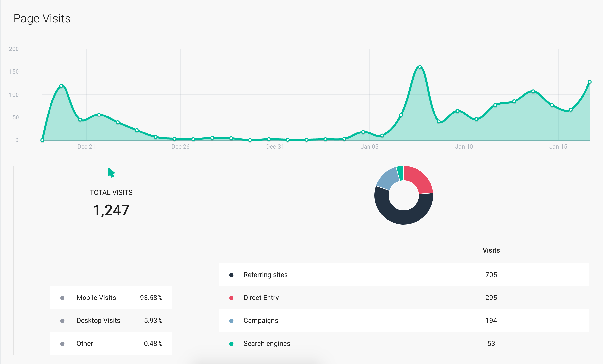Click the Campaigns row label

pos(261,320)
